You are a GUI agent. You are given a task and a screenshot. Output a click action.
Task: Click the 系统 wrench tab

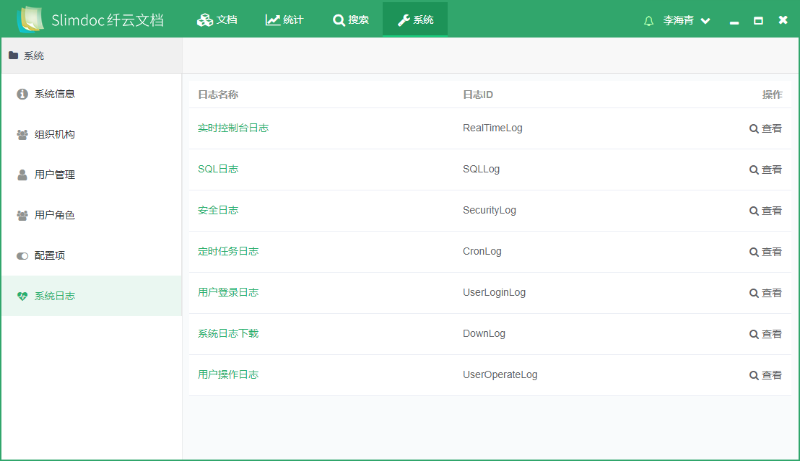(415, 20)
